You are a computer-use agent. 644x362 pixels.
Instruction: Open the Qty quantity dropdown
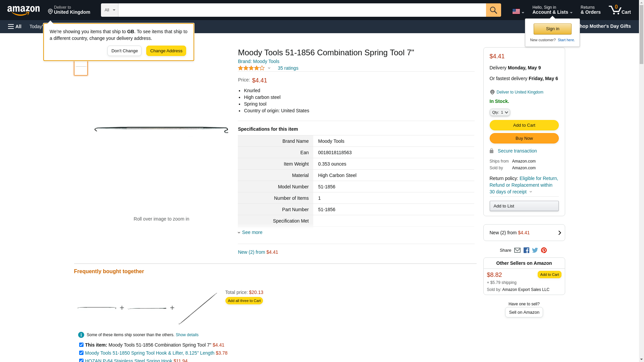499,112
